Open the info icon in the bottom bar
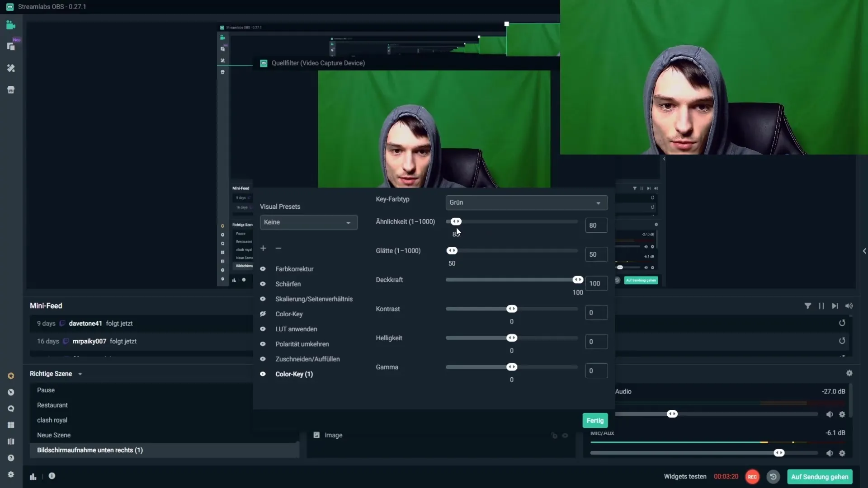Screen dimensions: 868x488 point(52,476)
